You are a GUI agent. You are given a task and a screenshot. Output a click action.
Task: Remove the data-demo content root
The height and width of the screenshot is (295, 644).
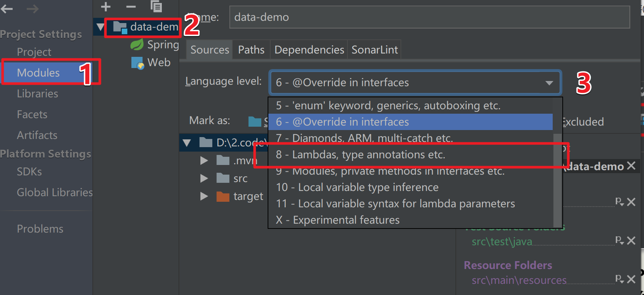coord(631,166)
